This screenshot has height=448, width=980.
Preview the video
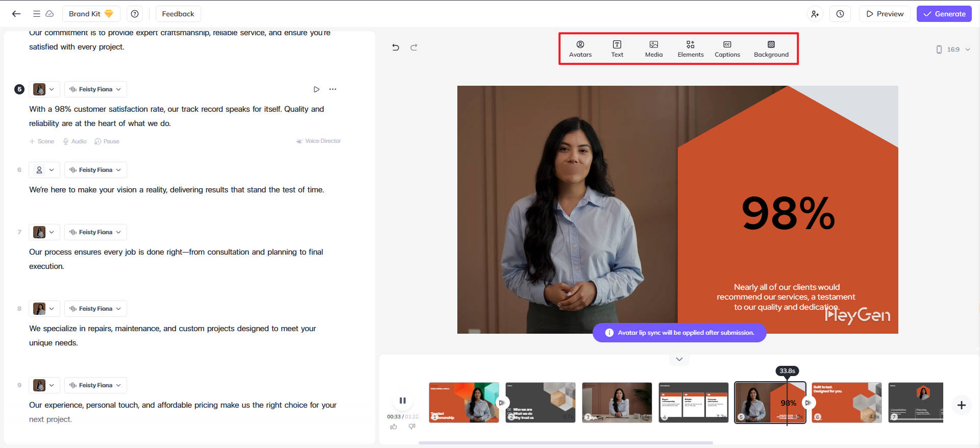point(885,14)
